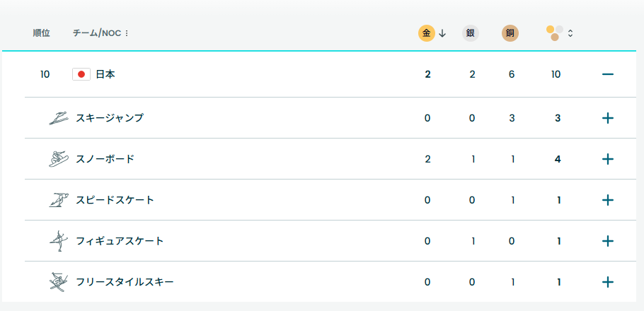Expand the スピードスケート row
The height and width of the screenshot is (311, 644).
(x=607, y=200)
